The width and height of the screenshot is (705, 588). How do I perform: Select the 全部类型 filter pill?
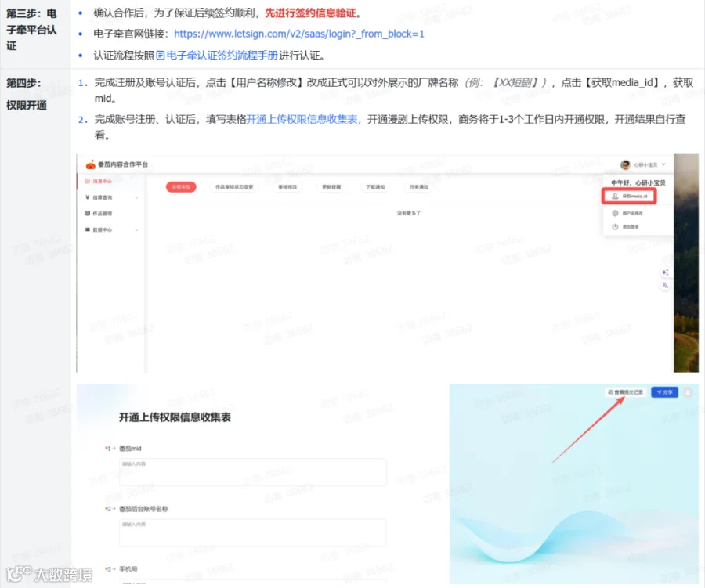click(181, 187)
